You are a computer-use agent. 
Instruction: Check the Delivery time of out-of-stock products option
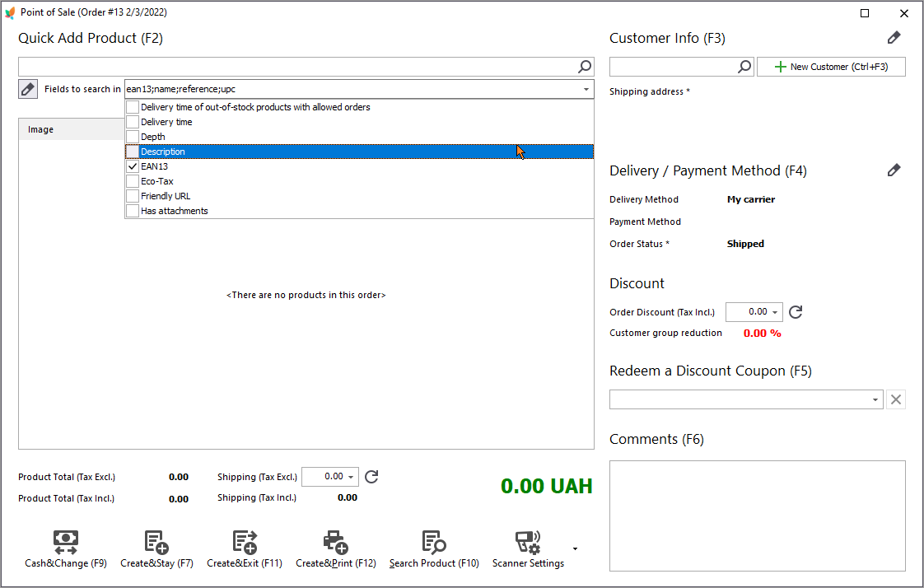coord(133,107)
